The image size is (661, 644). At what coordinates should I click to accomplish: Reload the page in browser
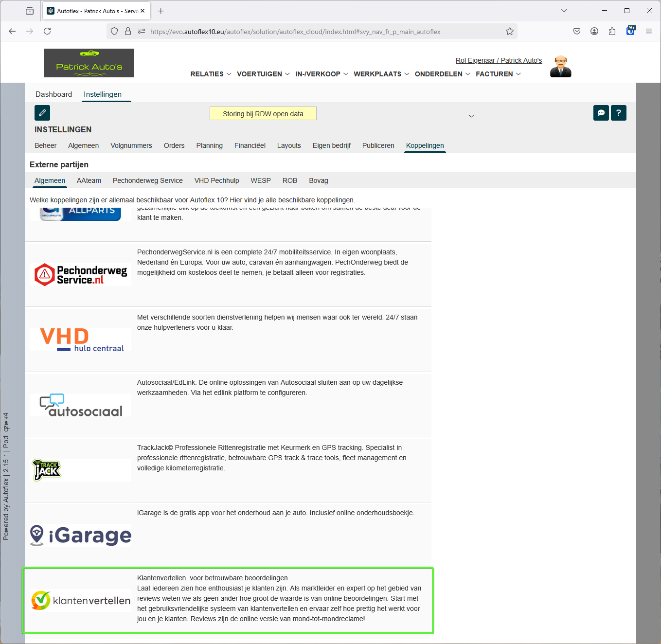tap(47, 32)
